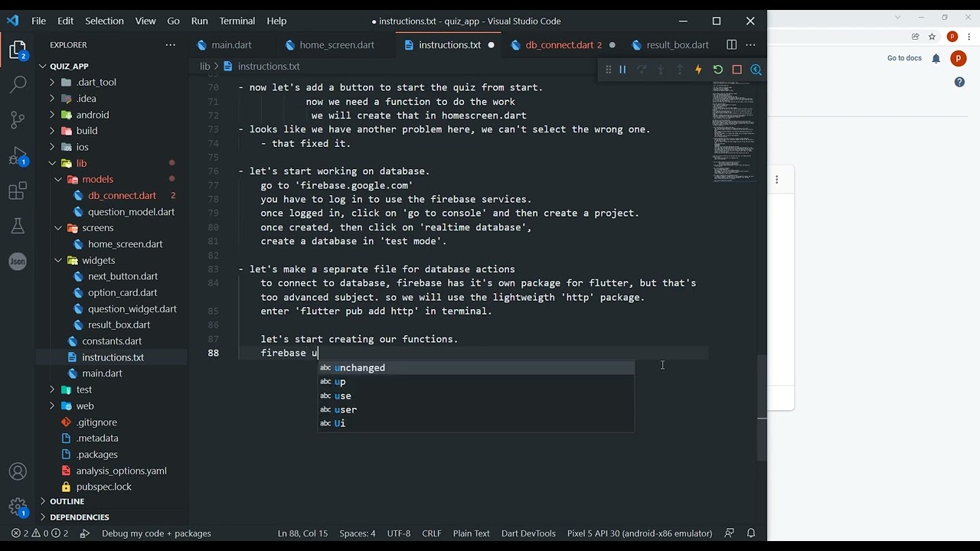
Task: Select the Pixel 5 API 30 emulator device
Action: (639, 533)
